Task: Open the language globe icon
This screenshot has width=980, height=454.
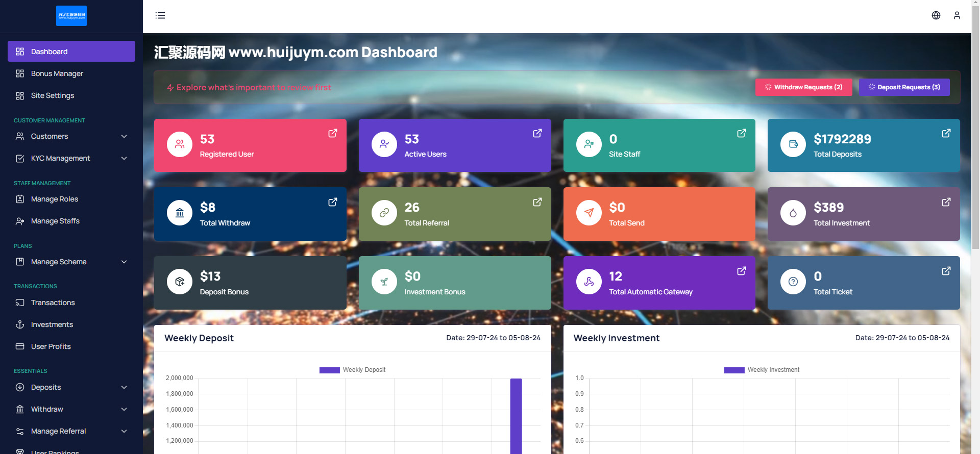Action: [936, 15]
